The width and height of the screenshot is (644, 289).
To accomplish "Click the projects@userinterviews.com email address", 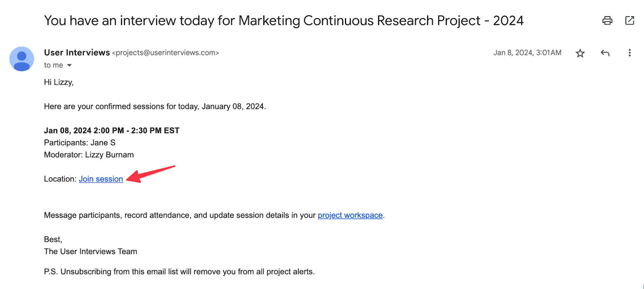I will click(x=165, y=53).
